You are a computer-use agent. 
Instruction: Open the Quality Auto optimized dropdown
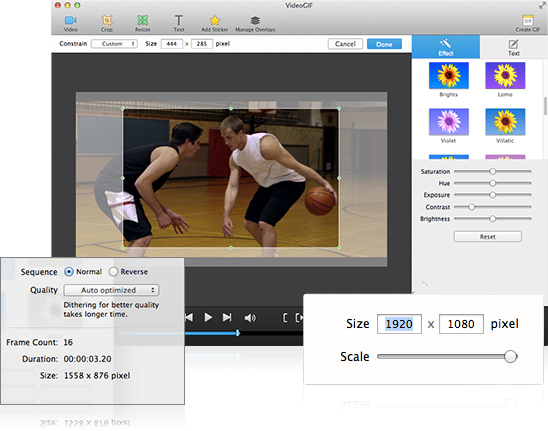pos(111,290)
